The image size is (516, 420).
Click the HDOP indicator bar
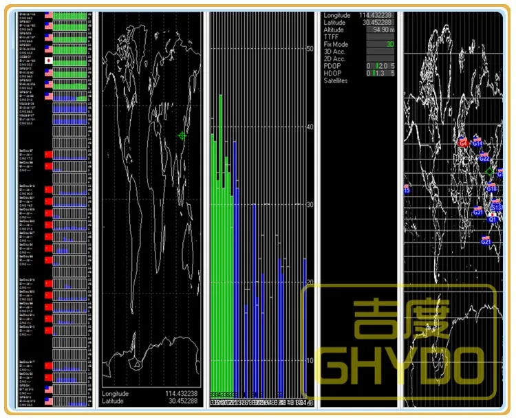(380, 73)
